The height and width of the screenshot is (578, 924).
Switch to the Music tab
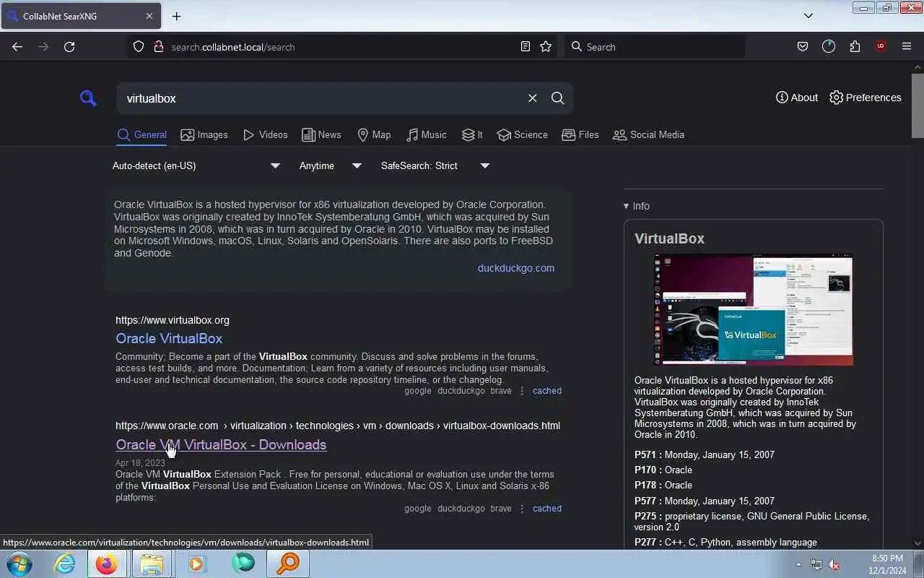tap(427, 135)
